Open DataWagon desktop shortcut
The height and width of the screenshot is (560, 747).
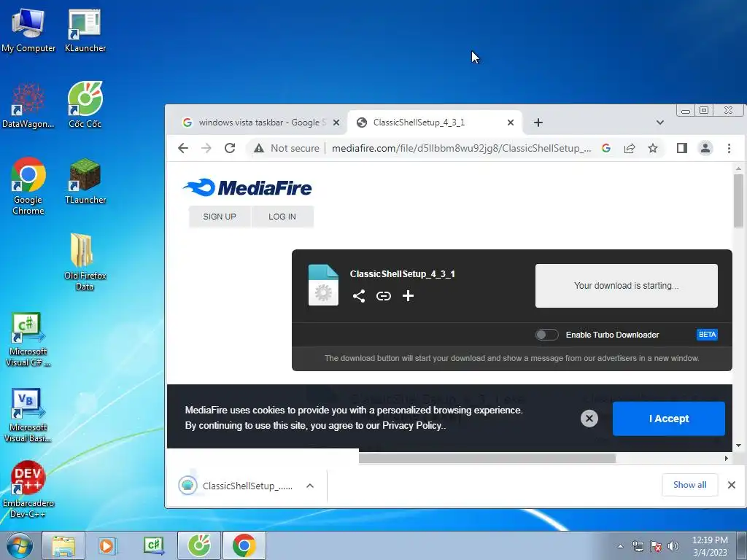coord(28,106)
